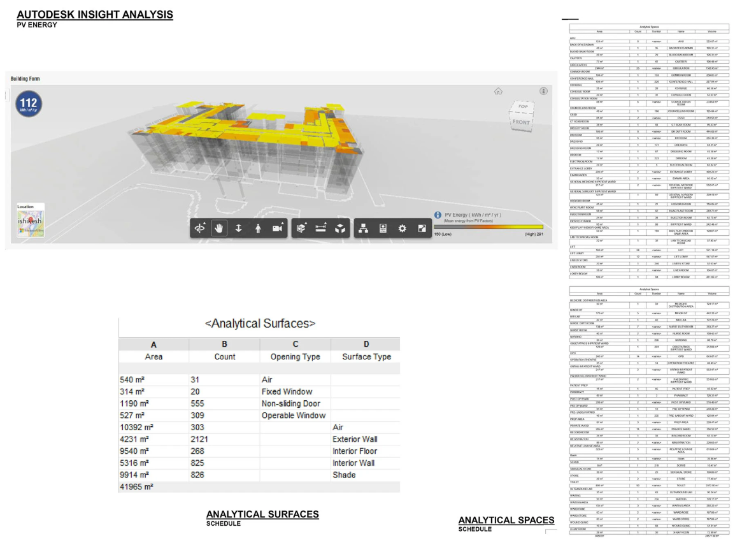The height and width of the screenshot is (543, 756).
Task: Click the 112 kWh/m²/yr result badge
Action: 29,104
